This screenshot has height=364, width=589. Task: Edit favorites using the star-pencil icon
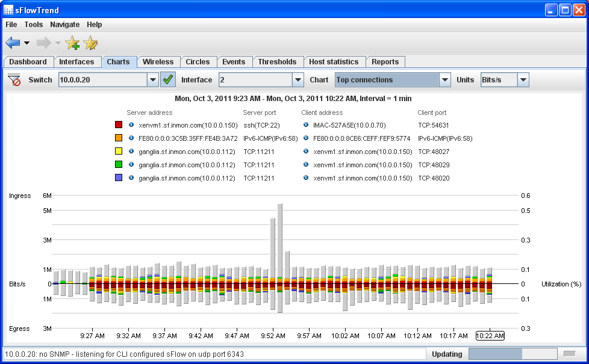(91, 43)
